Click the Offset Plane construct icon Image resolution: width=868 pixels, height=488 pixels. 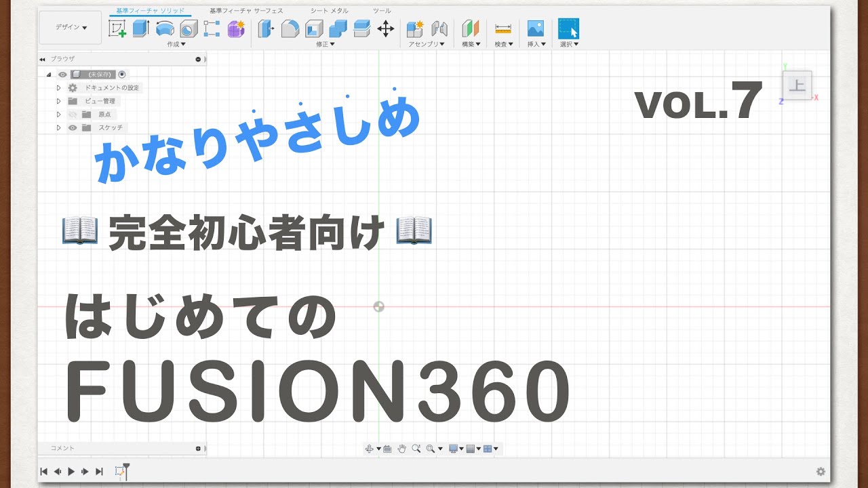coord(471,28)
